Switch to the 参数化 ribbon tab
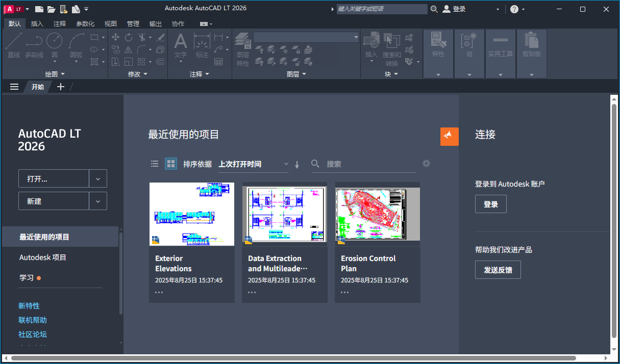This screenshot has height=364, width=620. (85, 23)
